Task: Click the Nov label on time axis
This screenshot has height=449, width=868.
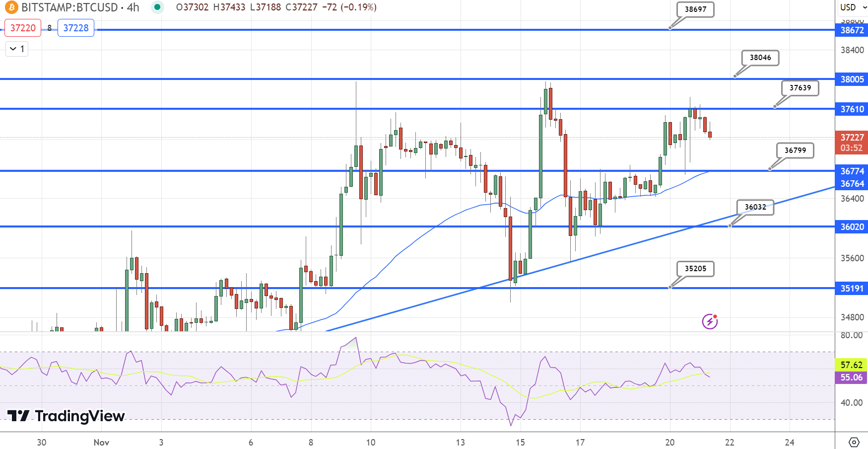Action: [101, 442]
